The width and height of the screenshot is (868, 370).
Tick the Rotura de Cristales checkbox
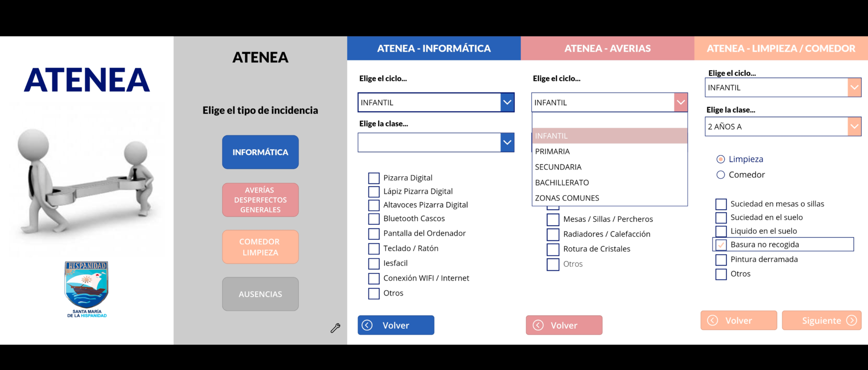pyautogui.click(x=553, y=249)
